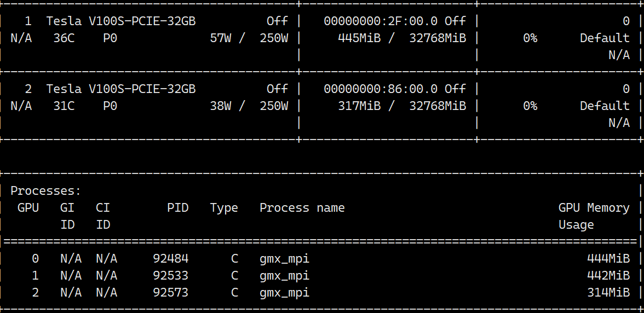Click GPU 1 Tesla V100S-PCIE-32GB name
Image resolution: width=644 pixels, height=313 pixels.
120,21
